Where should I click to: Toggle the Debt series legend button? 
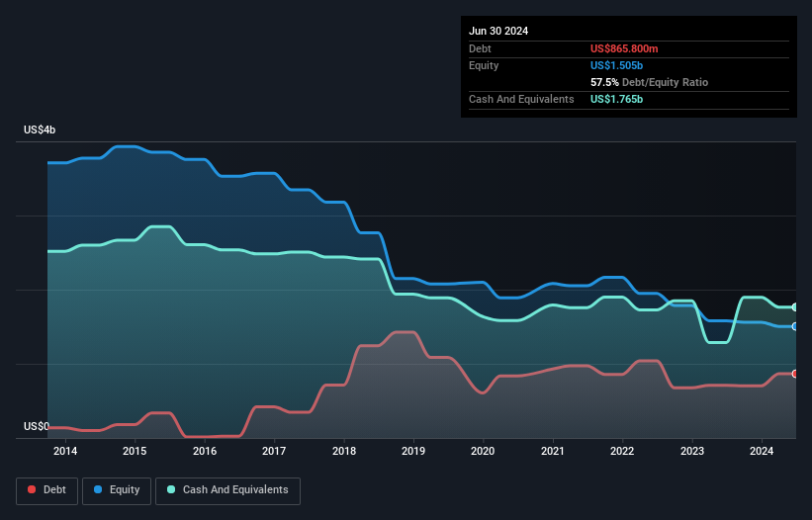tap(47, 490)
